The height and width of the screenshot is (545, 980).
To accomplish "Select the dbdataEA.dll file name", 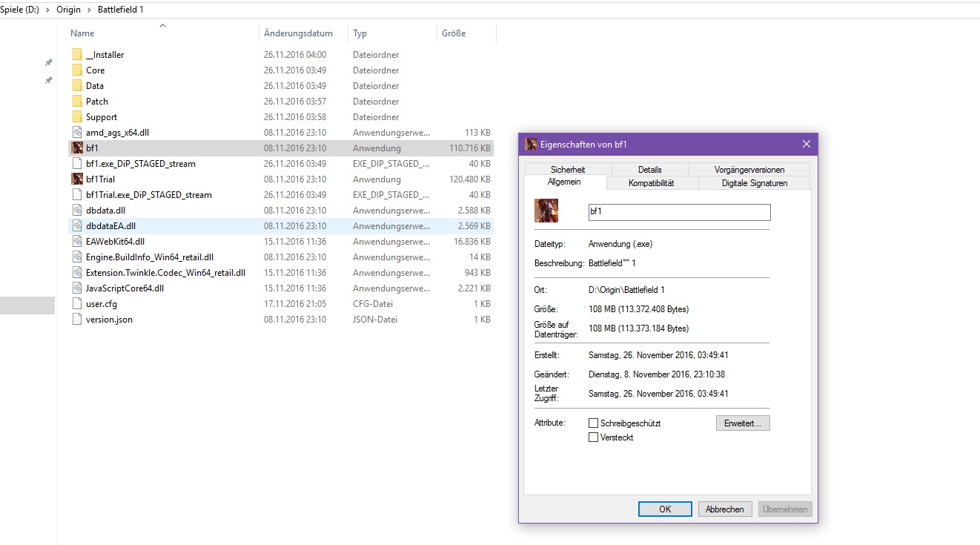I will [x=111, y=226].
